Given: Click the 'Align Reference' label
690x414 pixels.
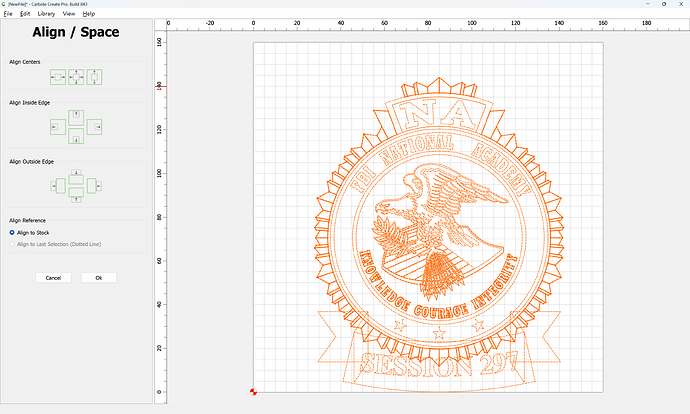Looking at the screenshot, I should click(x=27, y=220).
